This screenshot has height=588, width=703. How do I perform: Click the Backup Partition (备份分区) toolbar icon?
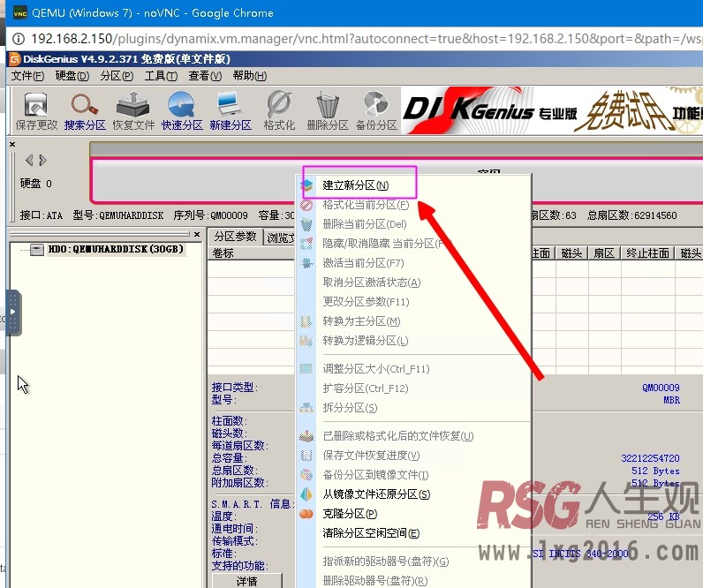click(x=376, y=111)
